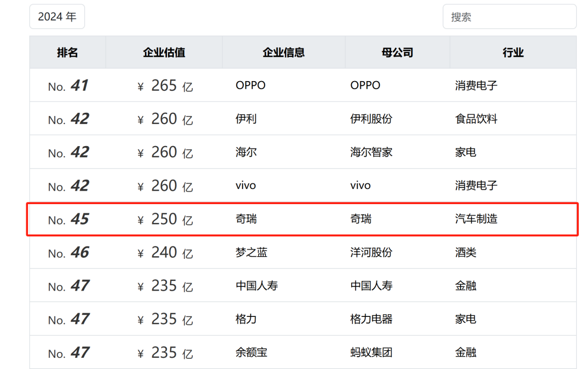Select the highlighted 奇瑞 row's 汽车制造 cell
588x369 pixels.
click(x=476, y=219)
